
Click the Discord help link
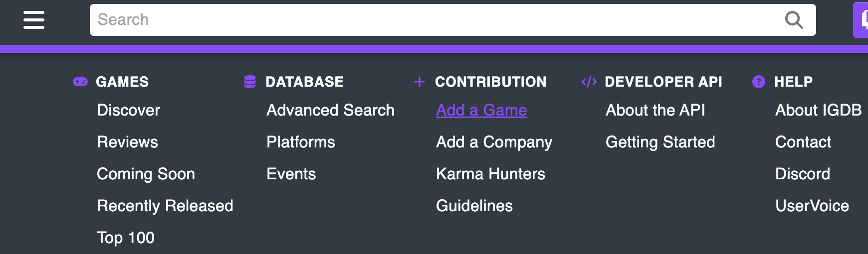(803, 174)
